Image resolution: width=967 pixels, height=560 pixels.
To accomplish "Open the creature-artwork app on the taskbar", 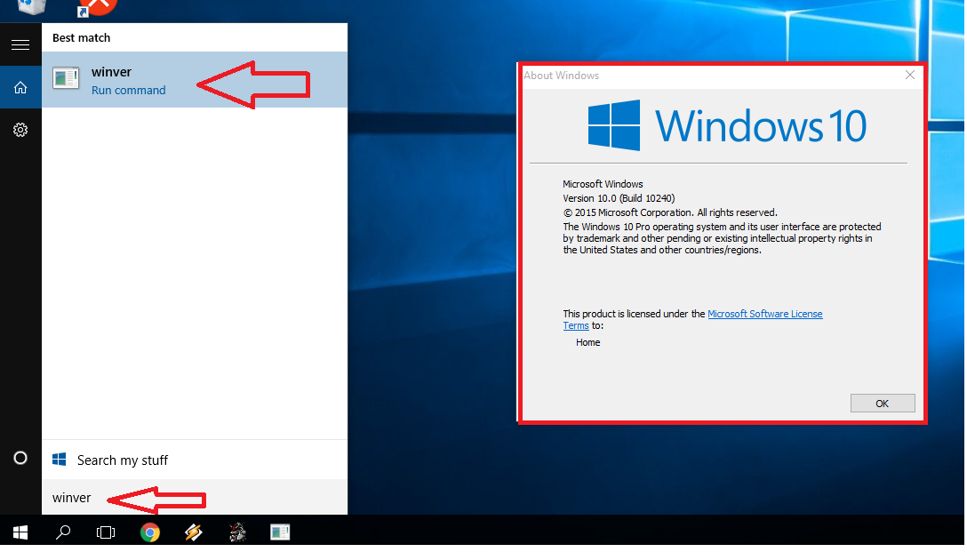I will point(237,532).
